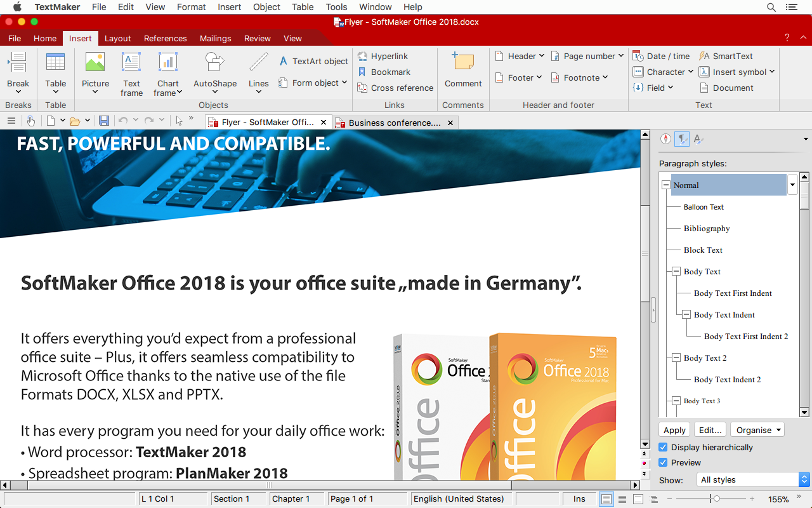
Task: Switch to master pages view in status bar
Action: tap(638, 499)
